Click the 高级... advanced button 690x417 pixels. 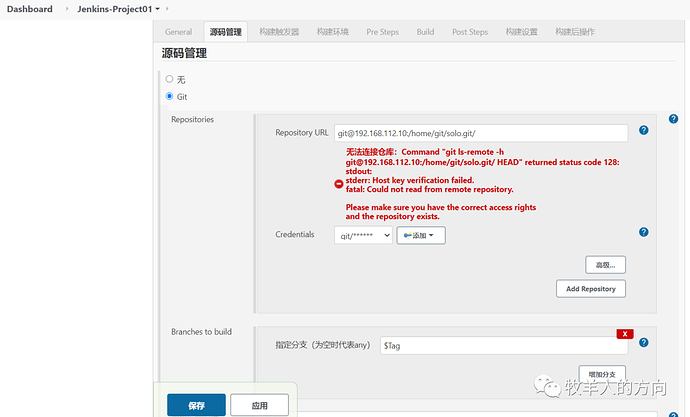(x=605, y=265)
